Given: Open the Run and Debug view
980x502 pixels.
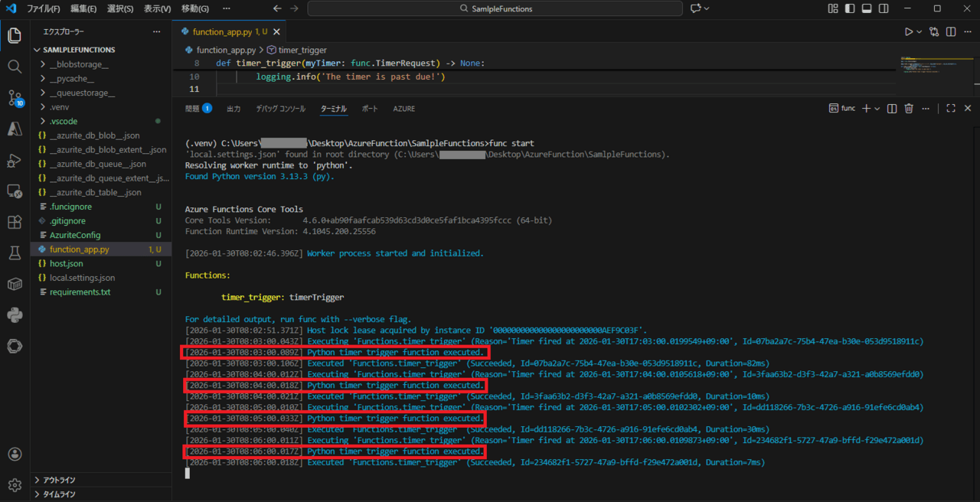Looking at the screenshot, I should pyautogui.click(x=15, y=160).
